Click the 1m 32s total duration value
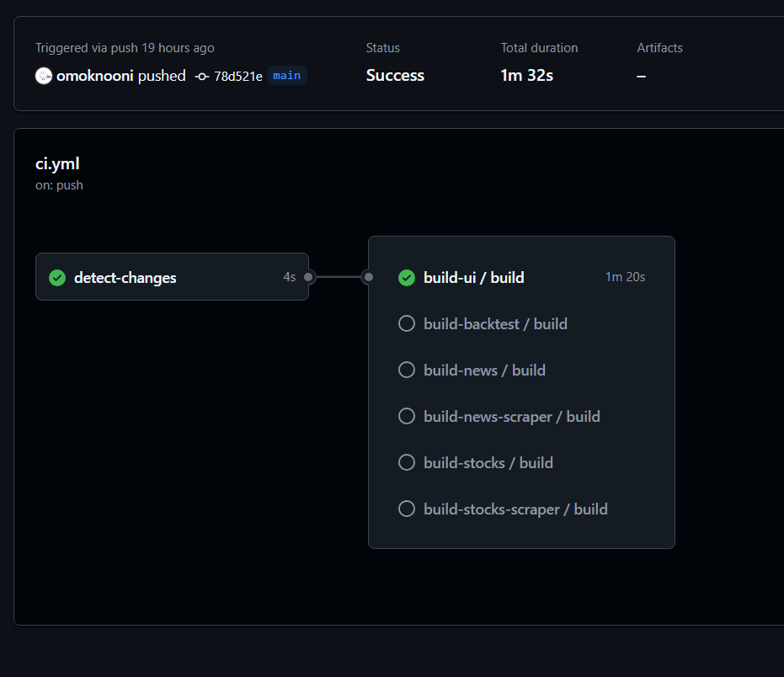This screenshot has height=677, width=784. click(527, 76)
